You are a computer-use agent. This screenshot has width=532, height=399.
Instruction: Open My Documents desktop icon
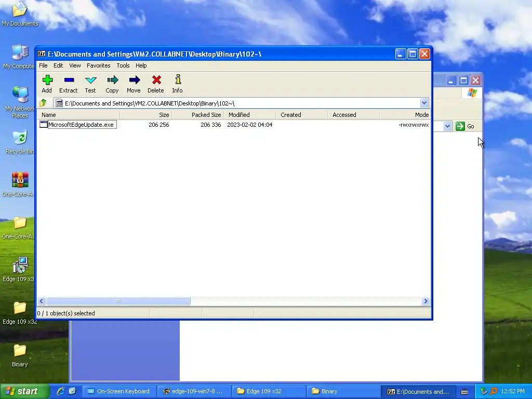20,14
